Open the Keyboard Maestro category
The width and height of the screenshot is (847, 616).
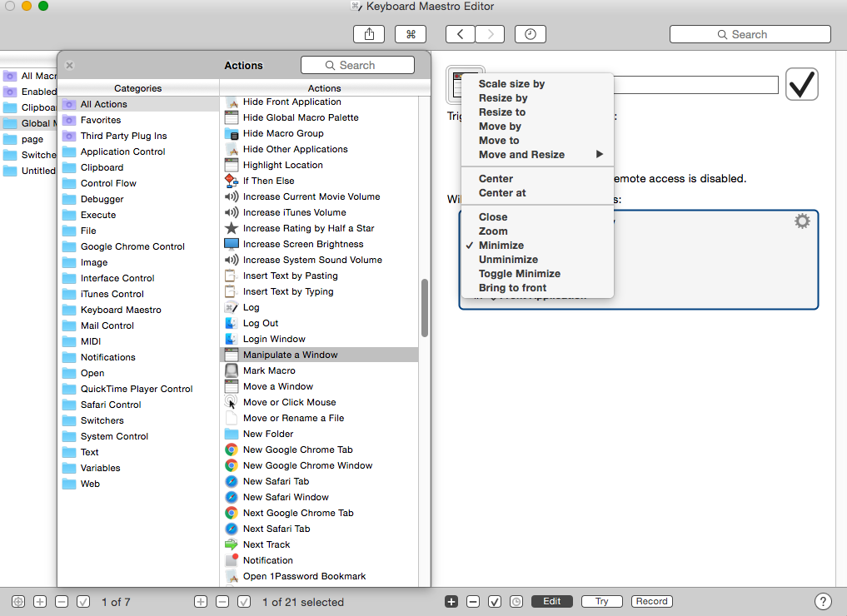(x=138, y=310)
